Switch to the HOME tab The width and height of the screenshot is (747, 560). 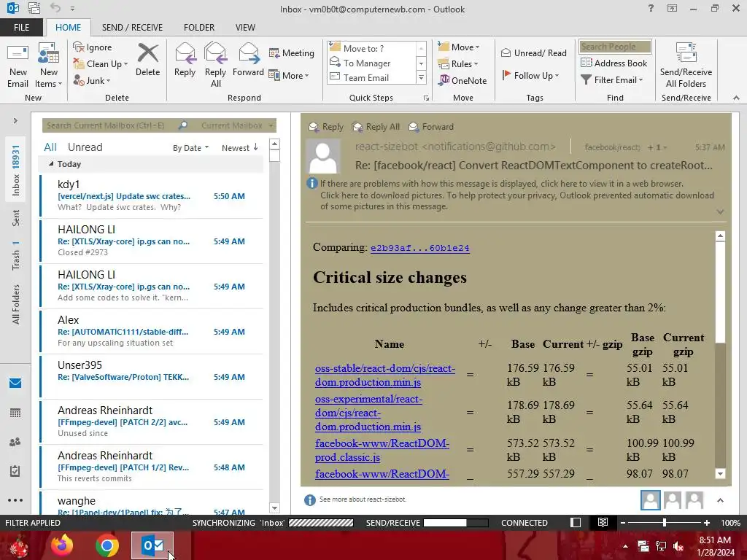tap(68, 27)
